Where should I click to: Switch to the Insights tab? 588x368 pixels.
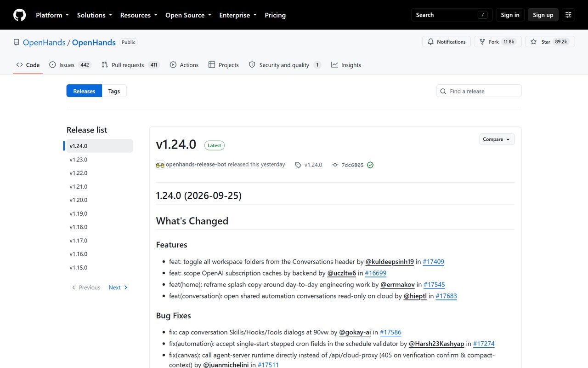tap(346, 65)
